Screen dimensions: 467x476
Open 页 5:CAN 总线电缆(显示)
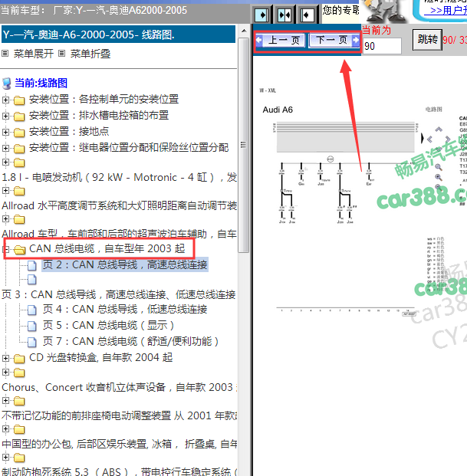(x=108, y=325)
